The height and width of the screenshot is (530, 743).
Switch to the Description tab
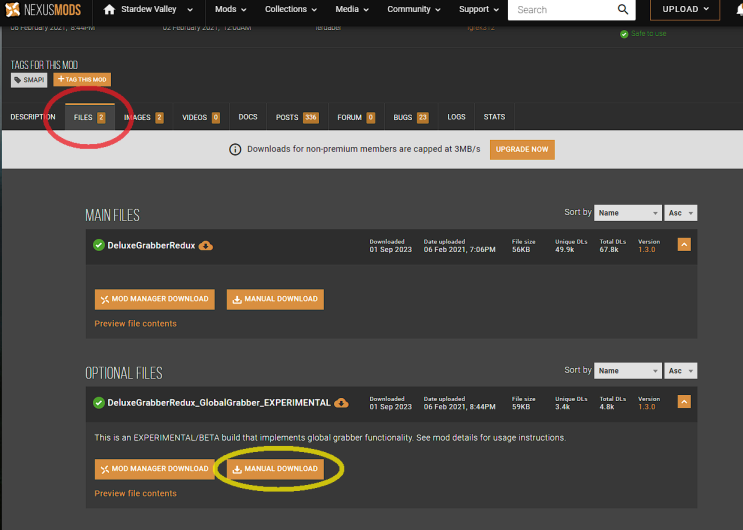(33, 117)
